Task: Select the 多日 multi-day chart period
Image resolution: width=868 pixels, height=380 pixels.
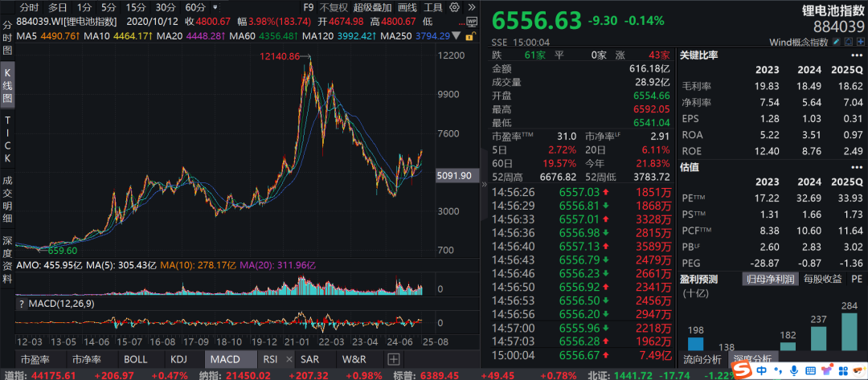Action: click(58, 7)
